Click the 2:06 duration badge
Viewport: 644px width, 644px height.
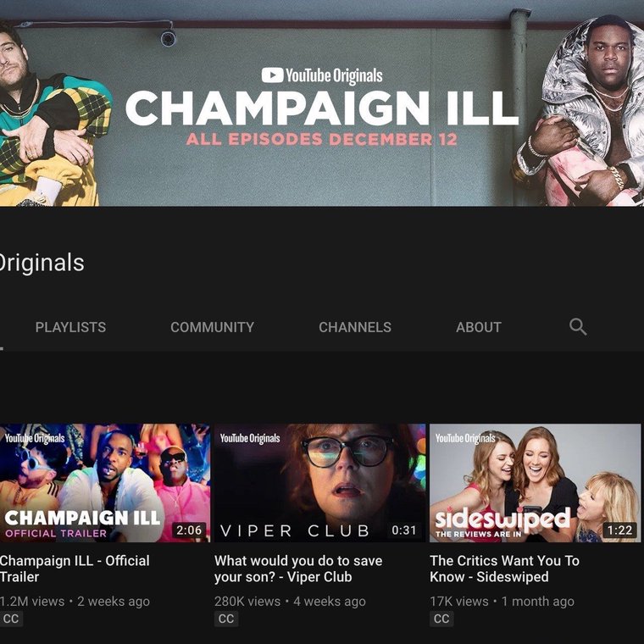coord(189,530)
